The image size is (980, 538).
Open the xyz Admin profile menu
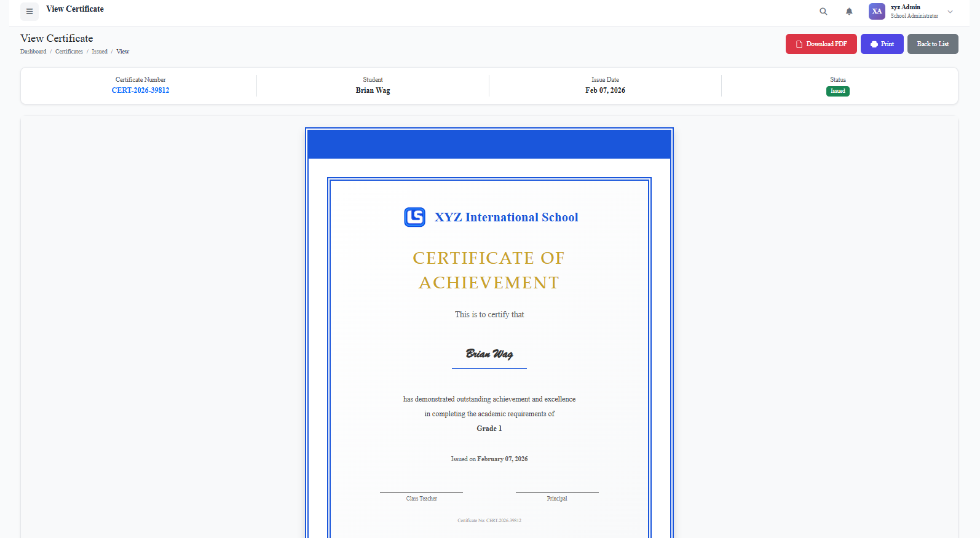point(914,11)
